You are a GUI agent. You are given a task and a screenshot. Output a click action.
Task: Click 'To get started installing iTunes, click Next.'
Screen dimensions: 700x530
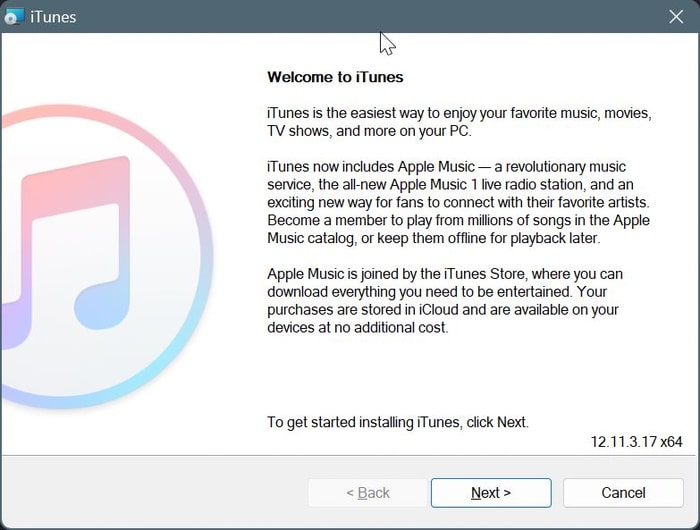pos(398,422)
